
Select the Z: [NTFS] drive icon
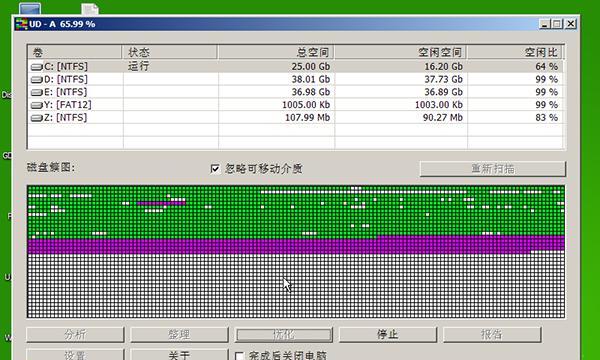[36, 118]
